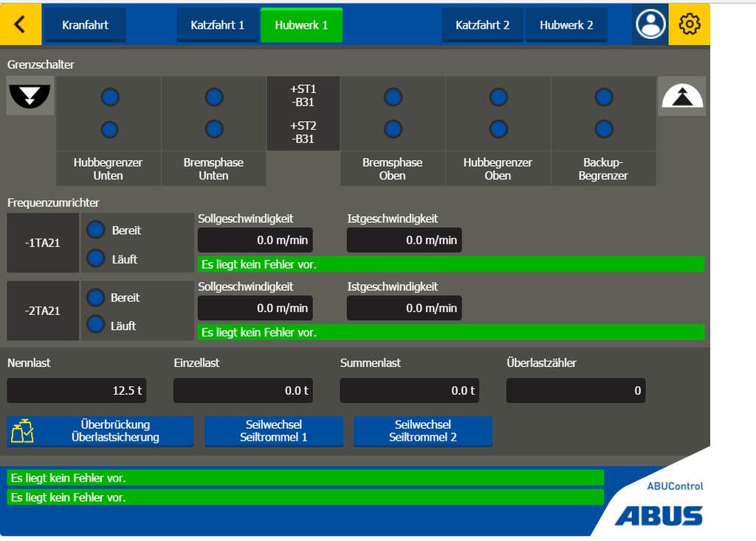
Task: Click lower indicator of Hubbegrenzer Unten
Action: [109, 129]
